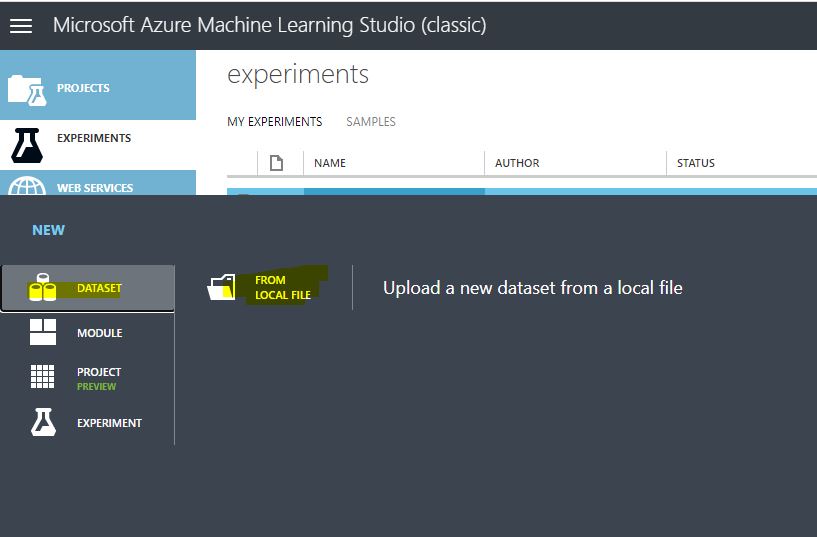Click the Project grid icon
The width and height of the screenshot is (817, 537).
42,377
